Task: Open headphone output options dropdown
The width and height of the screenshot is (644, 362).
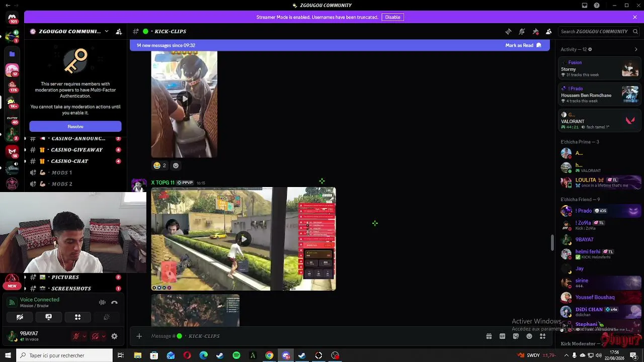Action: coord(103,336)
